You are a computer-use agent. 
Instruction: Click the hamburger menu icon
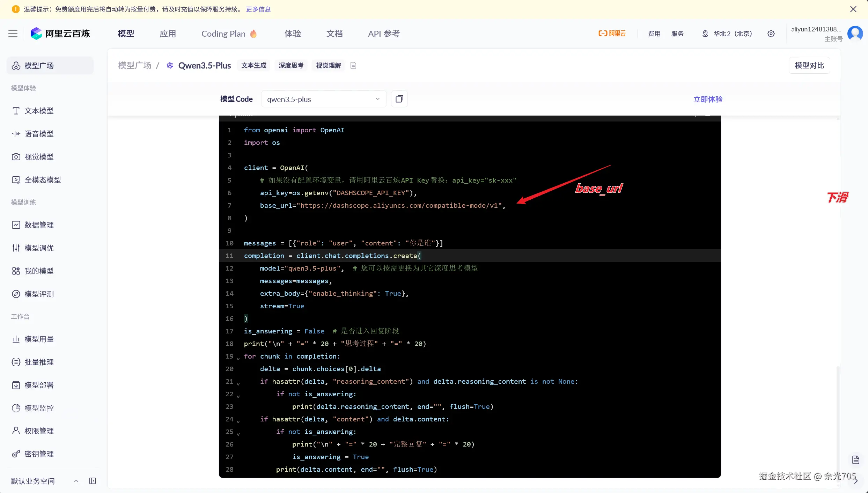[x=13, y=34]
